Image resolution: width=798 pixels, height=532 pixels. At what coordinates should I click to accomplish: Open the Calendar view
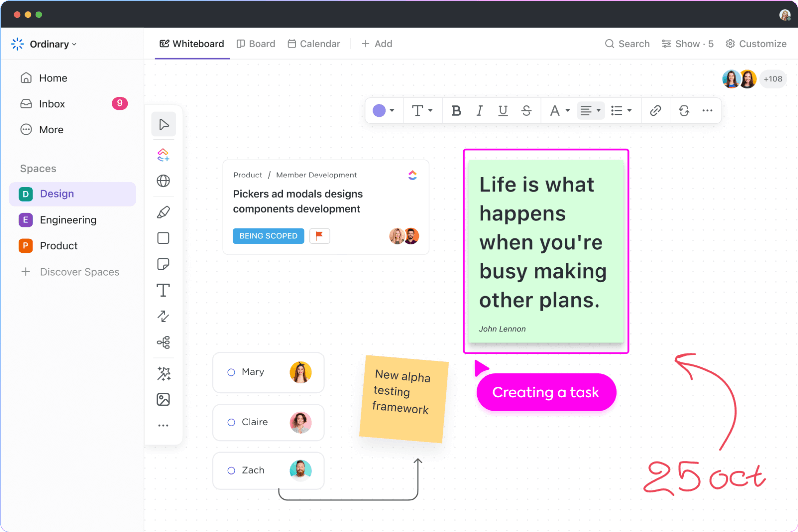(314, 44)
